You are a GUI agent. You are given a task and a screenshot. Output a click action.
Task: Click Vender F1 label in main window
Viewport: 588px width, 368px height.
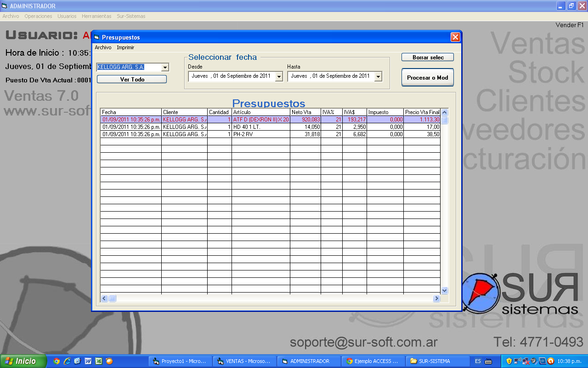(x=569, y=25)
